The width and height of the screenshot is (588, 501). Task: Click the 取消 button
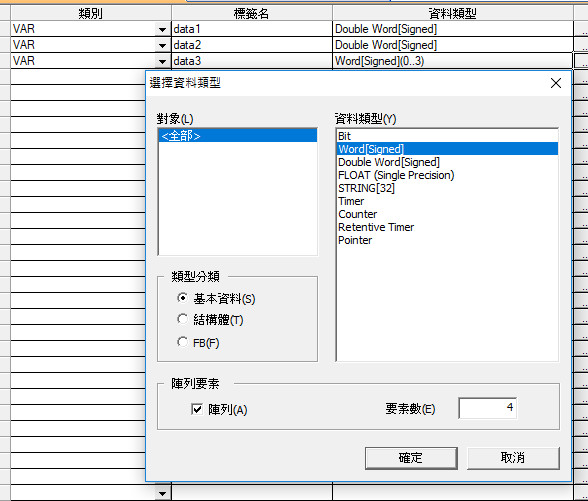coord(513,458)
